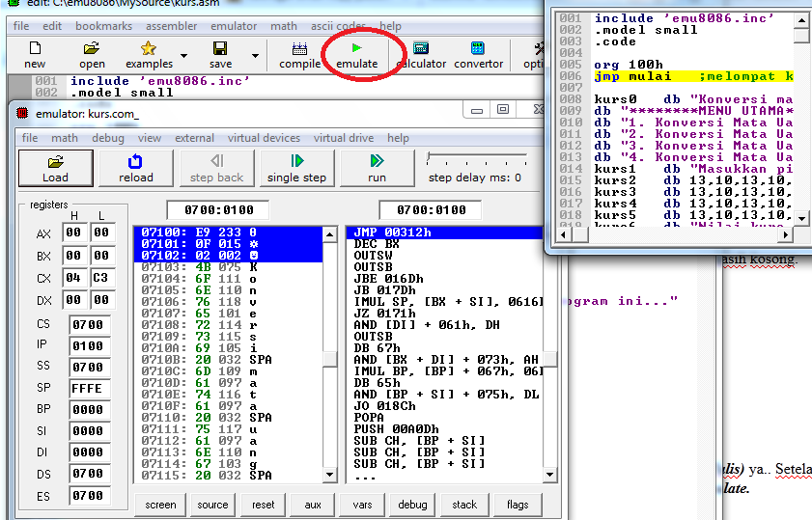Click the CX low byte field C3
Image resolution: width=812 pixels, height=520 pixels.
(x=101, y=278)
